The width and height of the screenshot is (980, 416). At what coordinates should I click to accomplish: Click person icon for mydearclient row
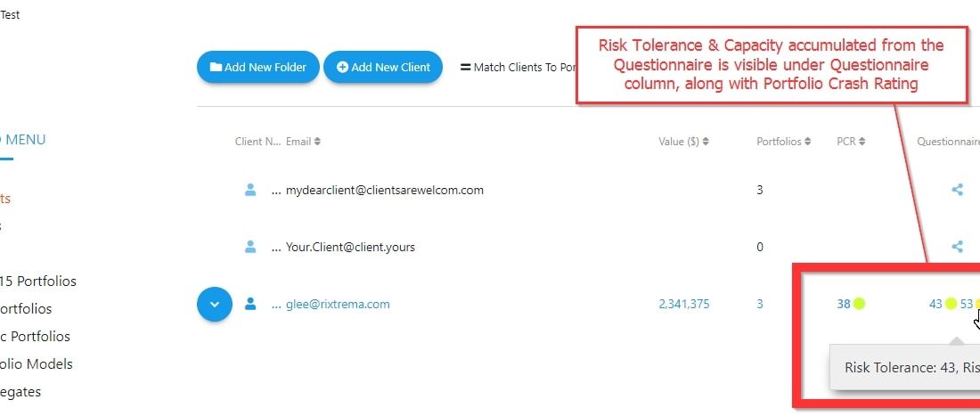pyautogui.click(x=250, y=189)
